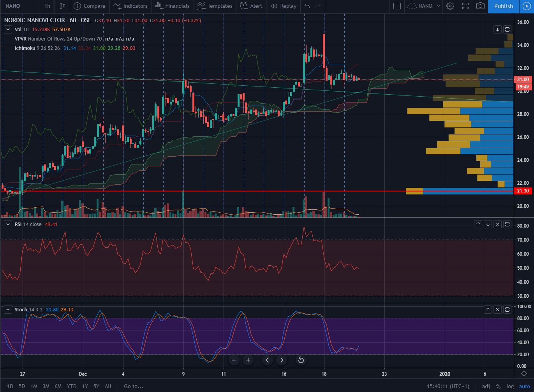
Task: Open the 1h interval dropdown
Action: pos(47,6)
